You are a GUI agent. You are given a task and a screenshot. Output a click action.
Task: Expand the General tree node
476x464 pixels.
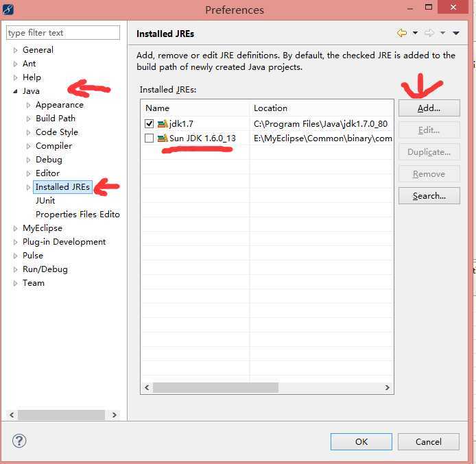pos(16,50)
